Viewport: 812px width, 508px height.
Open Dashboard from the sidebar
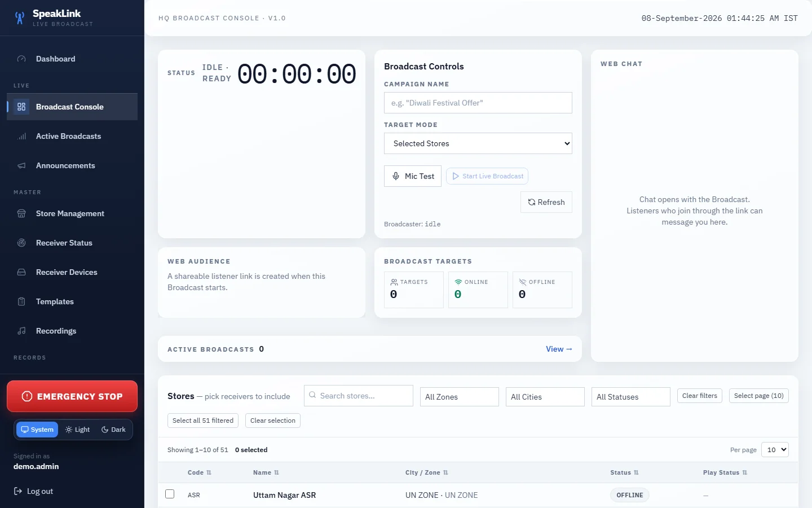[x=72, y=59]
